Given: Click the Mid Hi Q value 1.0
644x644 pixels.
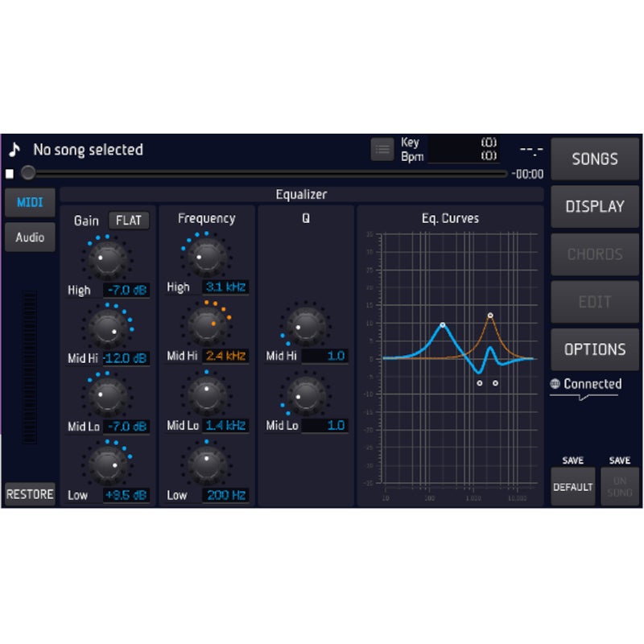Looking at the screenshot, I should [324, 356].
